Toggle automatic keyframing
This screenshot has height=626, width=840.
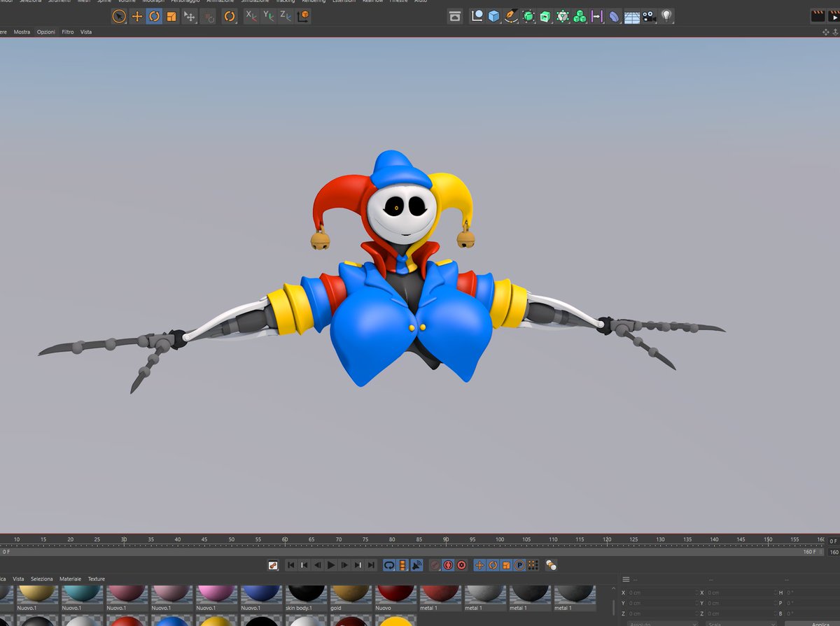(x=449, y=565)
